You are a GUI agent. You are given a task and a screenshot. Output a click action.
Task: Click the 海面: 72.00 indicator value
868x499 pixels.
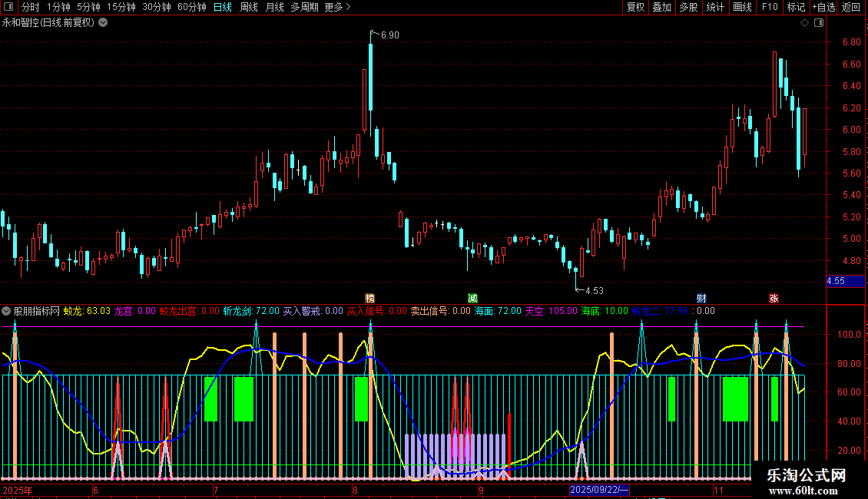click(x=498, y=311)
